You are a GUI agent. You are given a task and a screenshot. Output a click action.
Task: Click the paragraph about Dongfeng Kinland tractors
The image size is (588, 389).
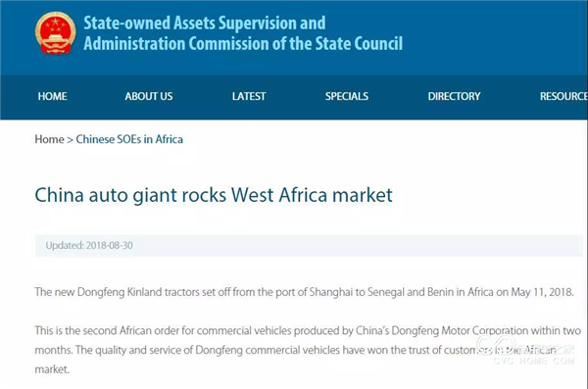pos(304,292)
